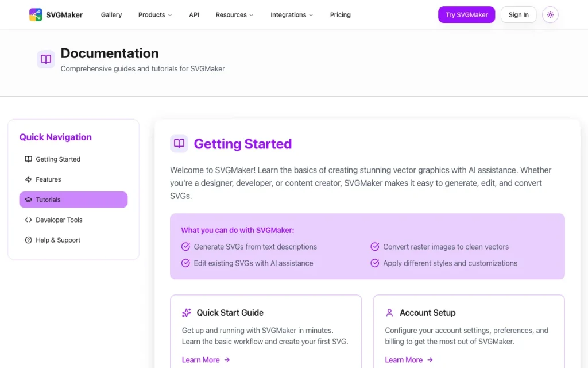The width and height of the screenshot is (588, 368).
Task: Click arrow icon after Account Setup Learn More
Action: (430, 360)
